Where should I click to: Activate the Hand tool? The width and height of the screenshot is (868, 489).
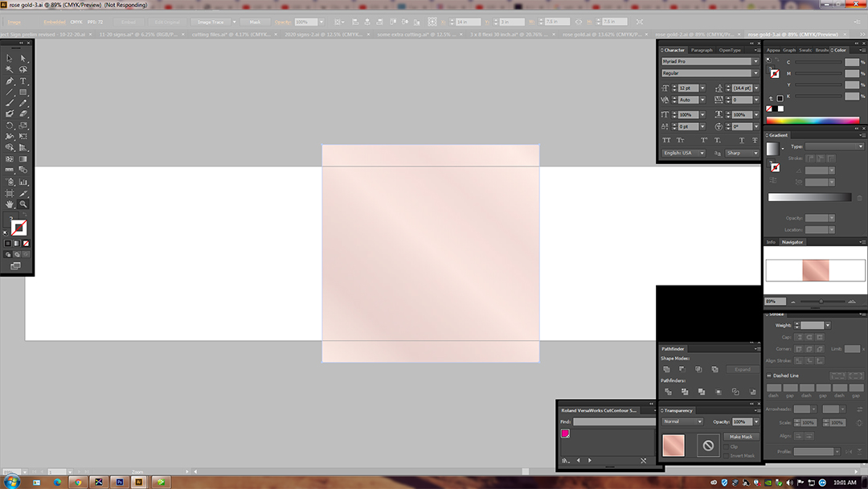pyautogui.click(x=10, y=204)
